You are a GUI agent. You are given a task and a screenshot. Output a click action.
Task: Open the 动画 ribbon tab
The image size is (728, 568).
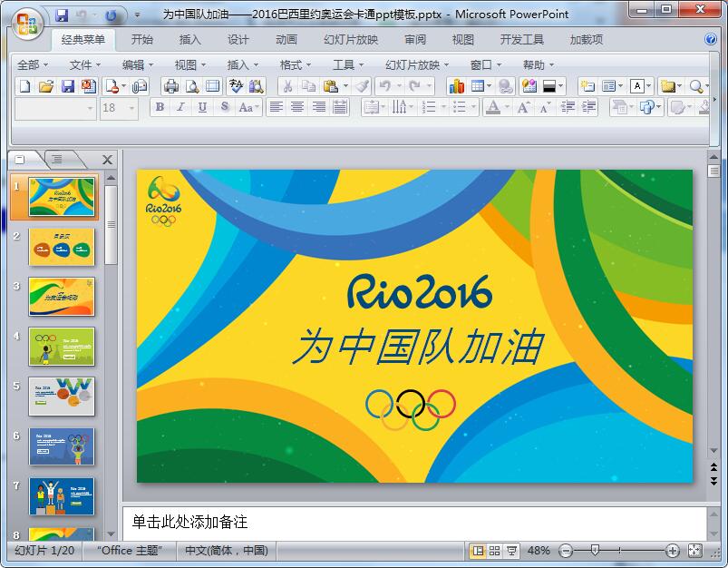pos(286,40)
